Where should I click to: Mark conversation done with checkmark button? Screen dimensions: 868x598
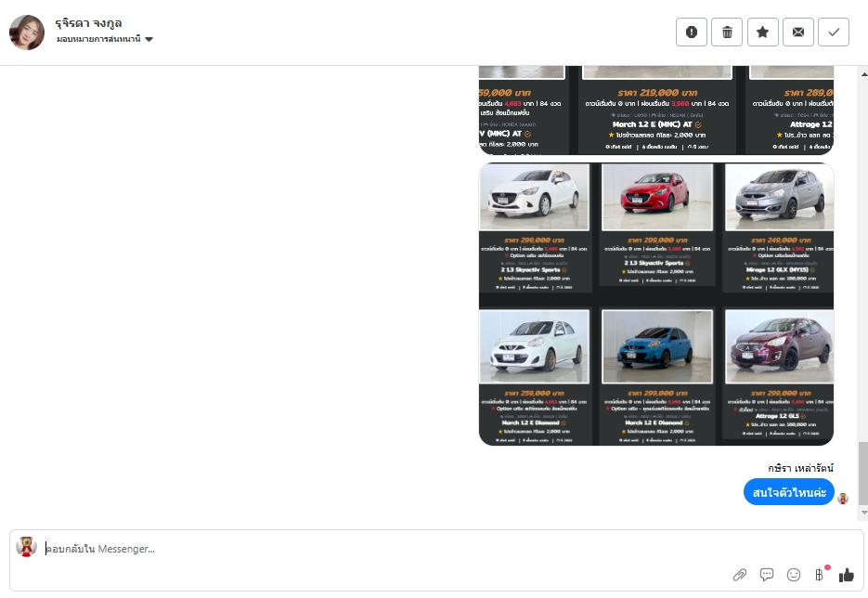point(833,32)
